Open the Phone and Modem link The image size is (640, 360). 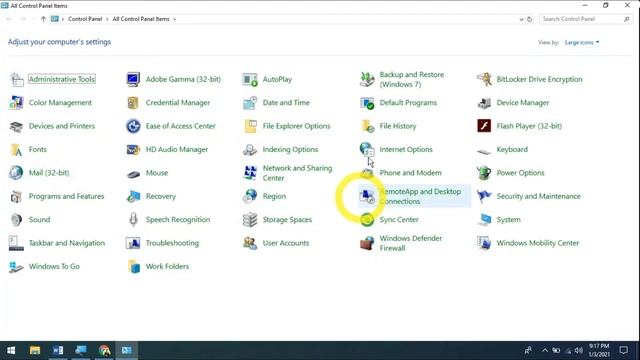[x=410, y=173]
